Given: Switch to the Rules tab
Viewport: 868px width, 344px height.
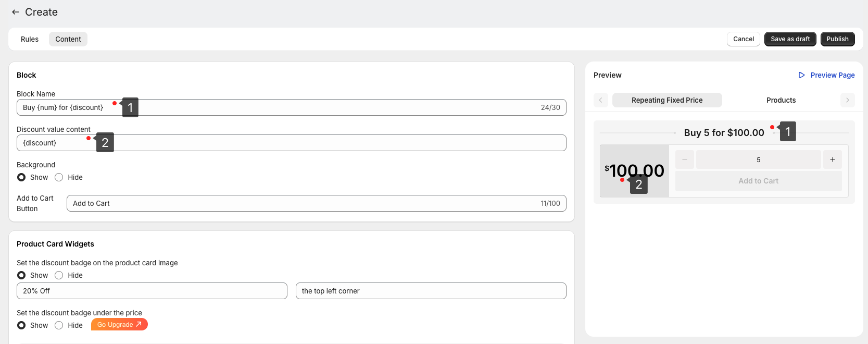Looking at the screenshot, I should (30, 39).
